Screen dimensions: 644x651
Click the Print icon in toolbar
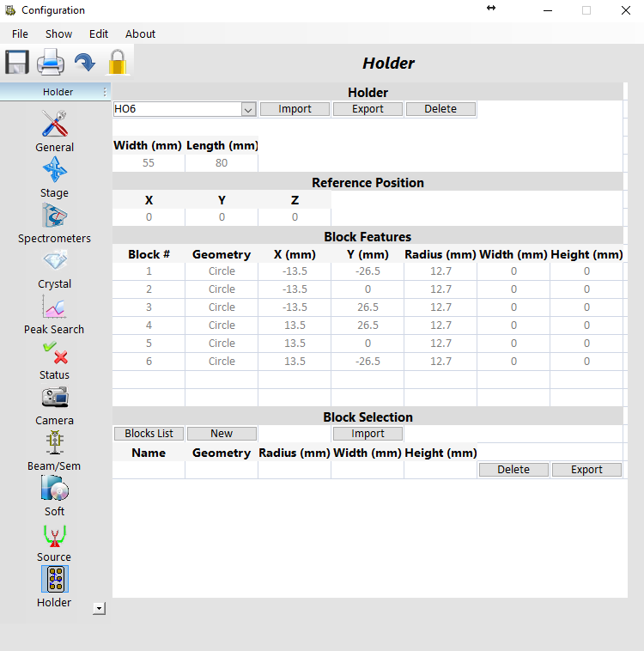tap(51, 63)
